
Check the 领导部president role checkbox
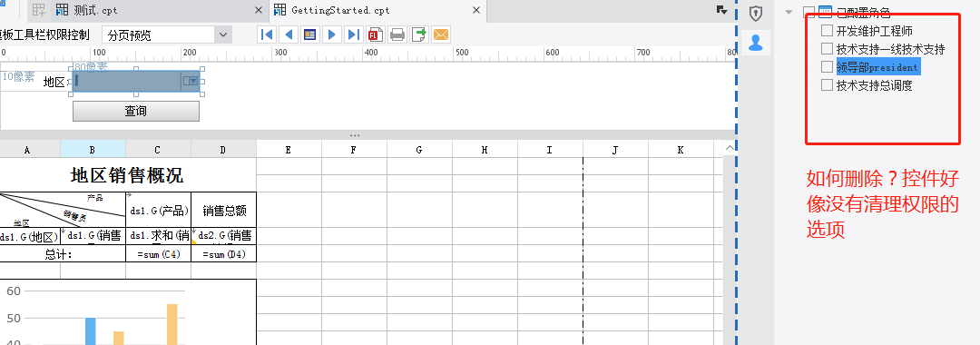tap(827, 66)
